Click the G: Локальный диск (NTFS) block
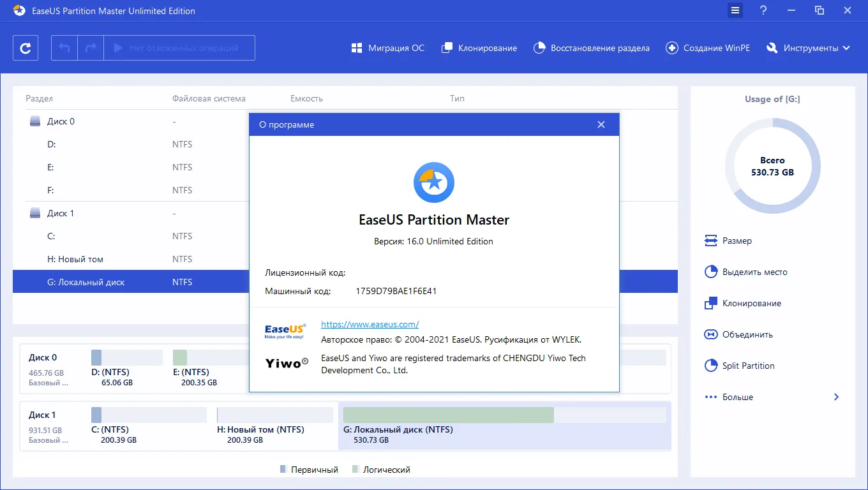The image size is (868, 490). tap(504, 426)
